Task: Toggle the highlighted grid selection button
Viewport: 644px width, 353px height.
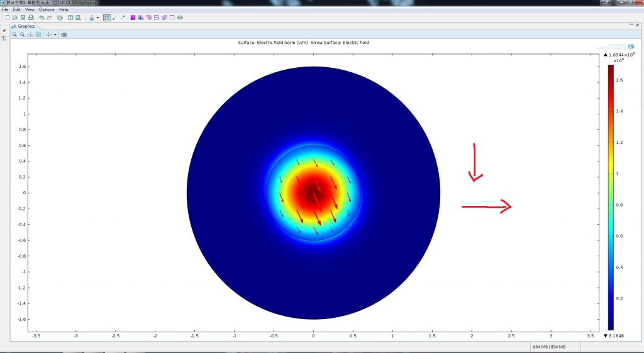Action: coord(107,18)
